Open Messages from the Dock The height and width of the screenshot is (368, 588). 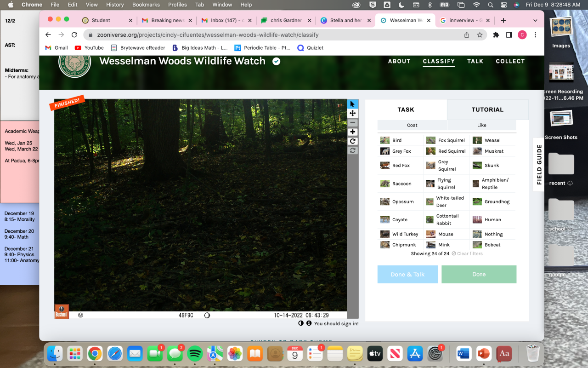[x=175, y=353]
